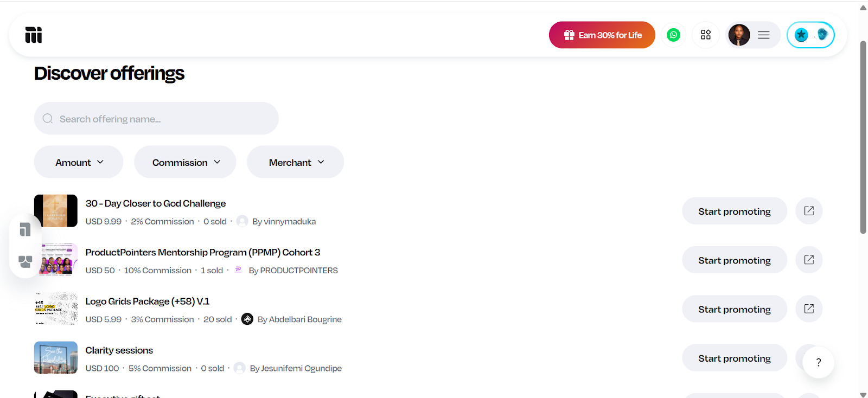Open the hamburger menu
This screenshot has width=868, height=398.
click(x=764, y=35)
